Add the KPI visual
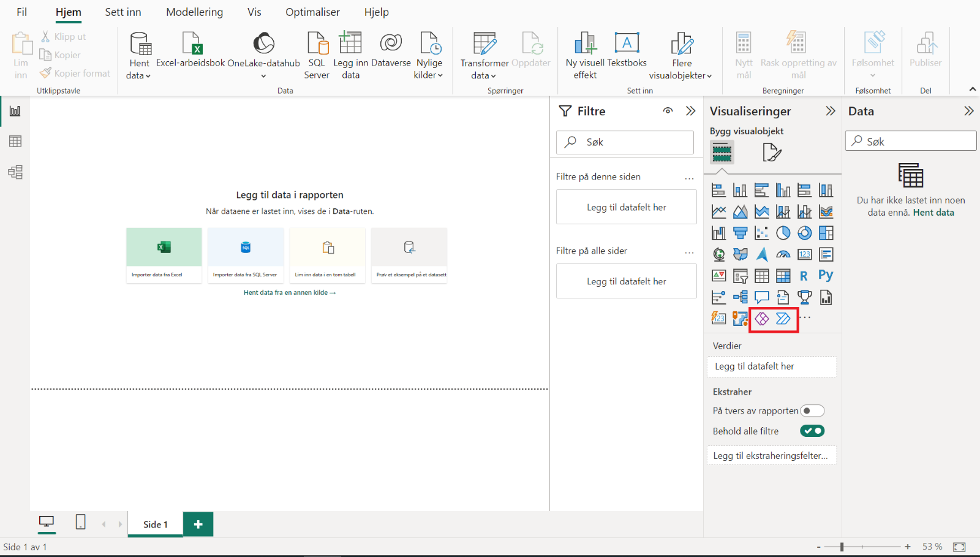980x557 pixels. pos(718,276)
